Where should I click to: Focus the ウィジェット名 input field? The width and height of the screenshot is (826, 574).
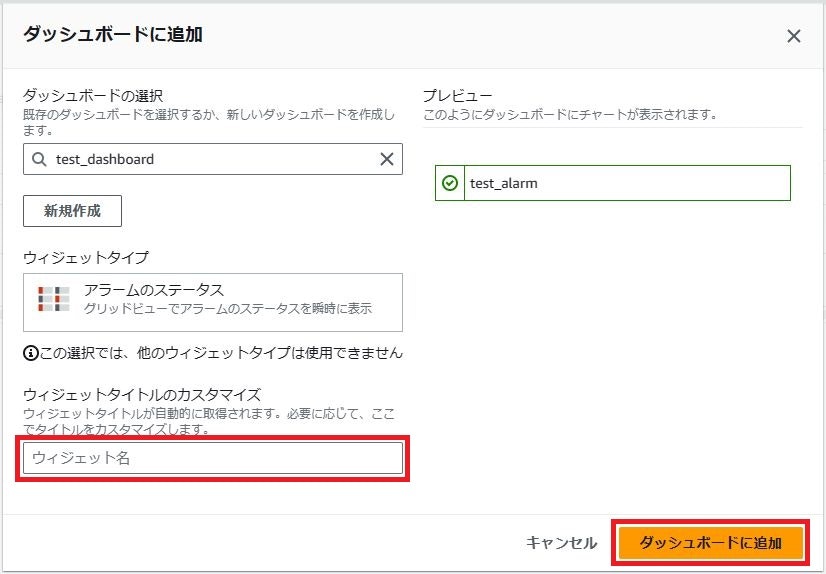pos(213,458)
